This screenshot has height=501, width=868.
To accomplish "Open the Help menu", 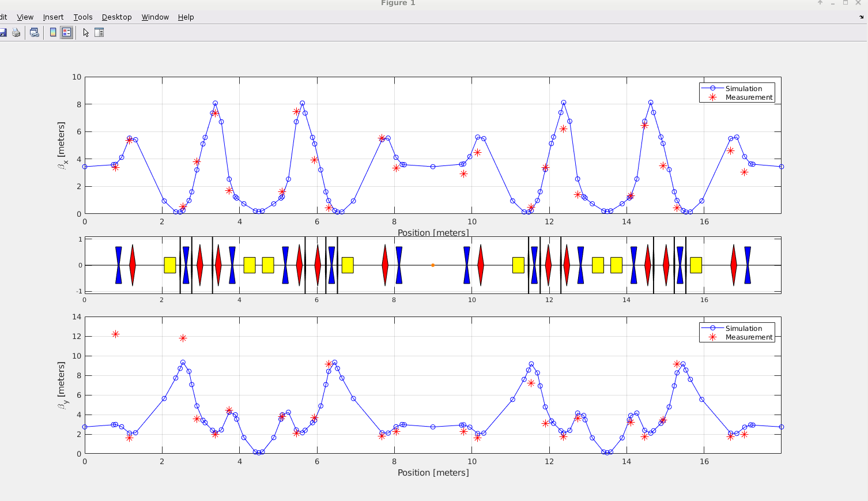I will pos(186,17).
